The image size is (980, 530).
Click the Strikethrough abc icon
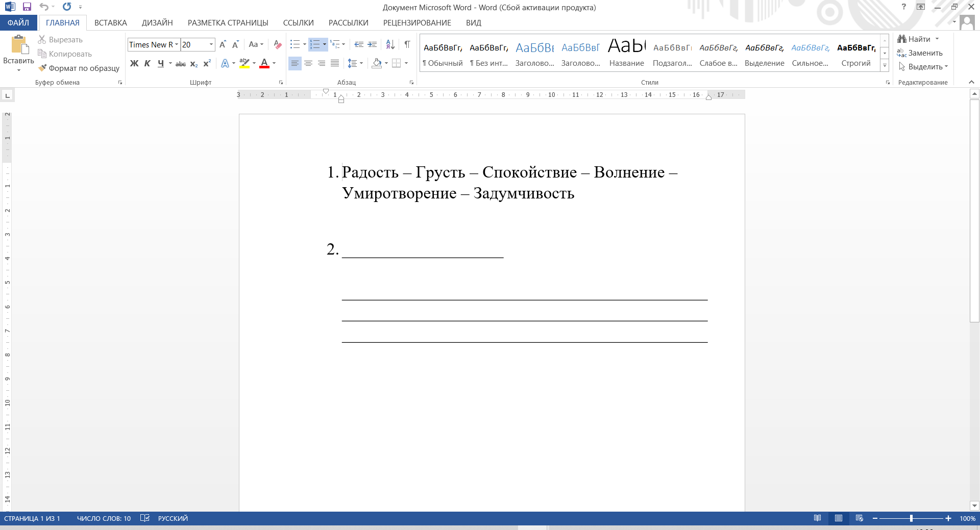[181, 64]
